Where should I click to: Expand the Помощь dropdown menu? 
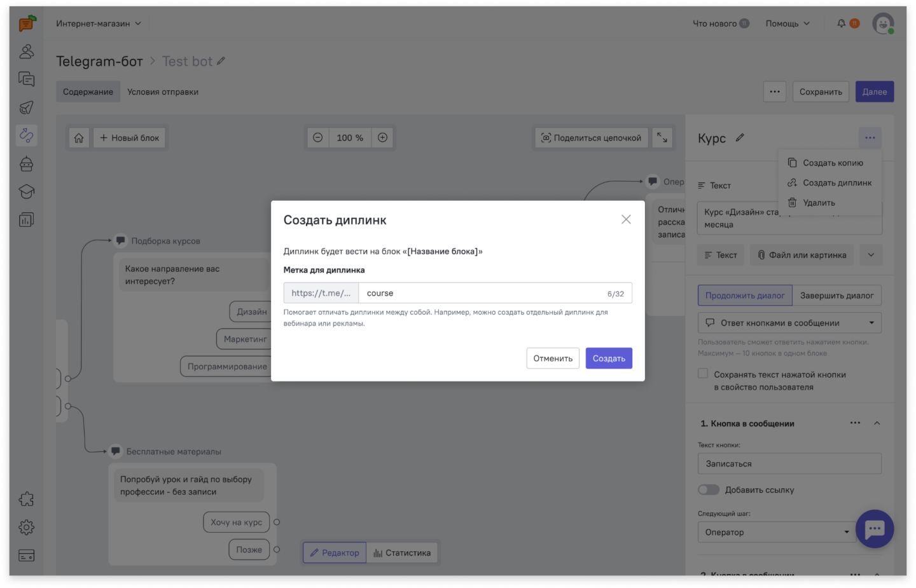(x=788, y=24)
